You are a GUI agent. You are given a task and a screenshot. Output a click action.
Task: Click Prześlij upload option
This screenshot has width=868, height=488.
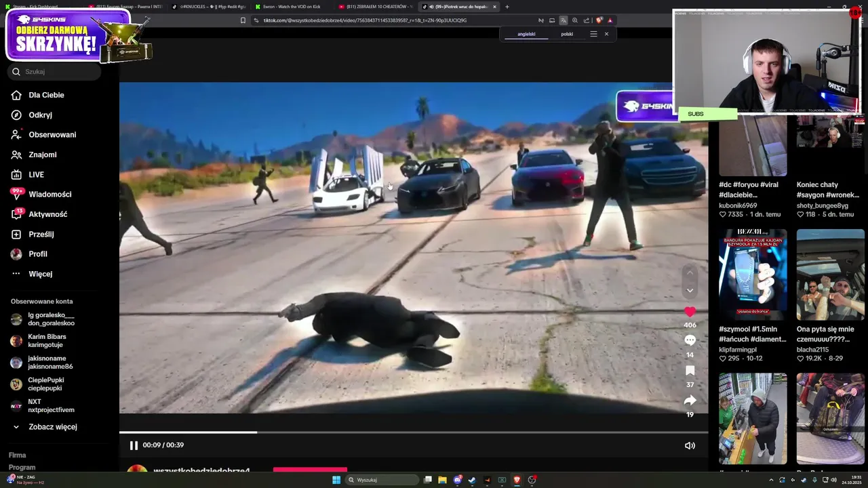click(33, 235)
